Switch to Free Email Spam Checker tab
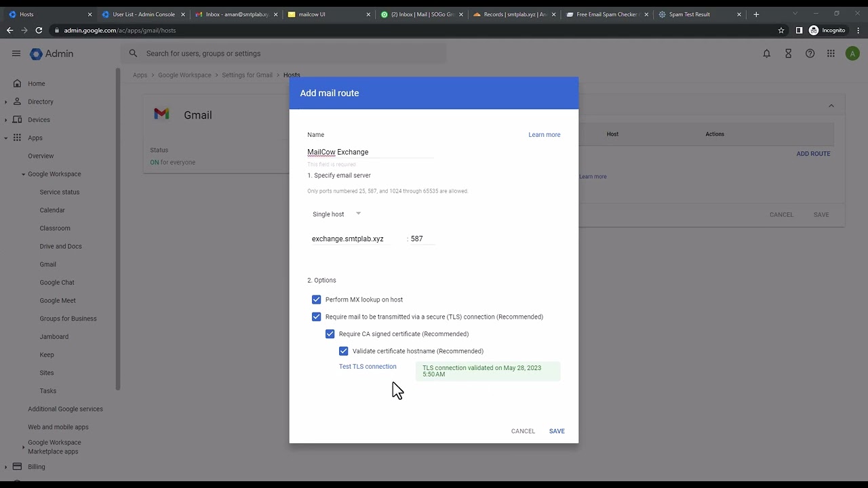 608,14
